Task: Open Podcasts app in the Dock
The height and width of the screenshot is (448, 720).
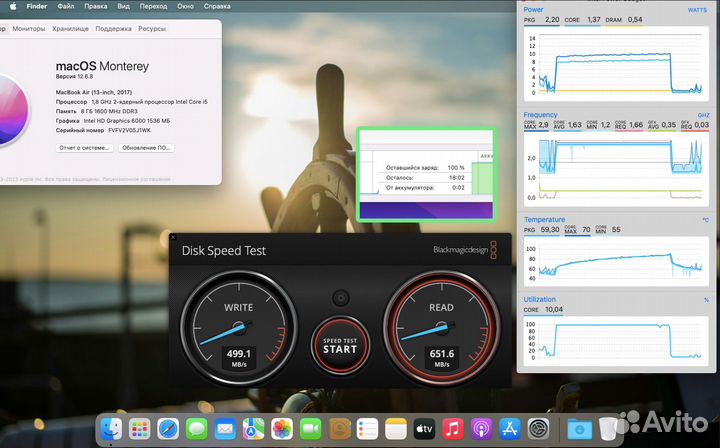Action: [481, 430]
